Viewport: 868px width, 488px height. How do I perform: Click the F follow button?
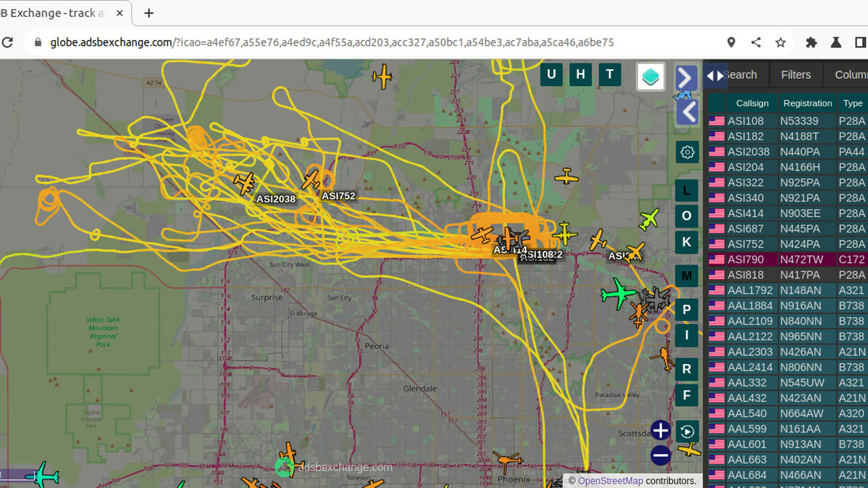click(x=687, y=395)
